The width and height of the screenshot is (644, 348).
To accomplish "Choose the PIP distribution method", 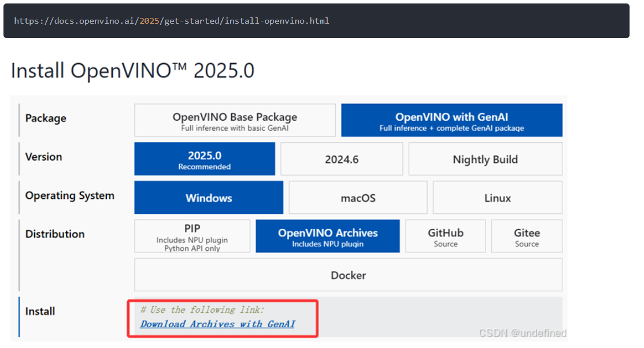I will pyautogui.click(x=192, y=236).
